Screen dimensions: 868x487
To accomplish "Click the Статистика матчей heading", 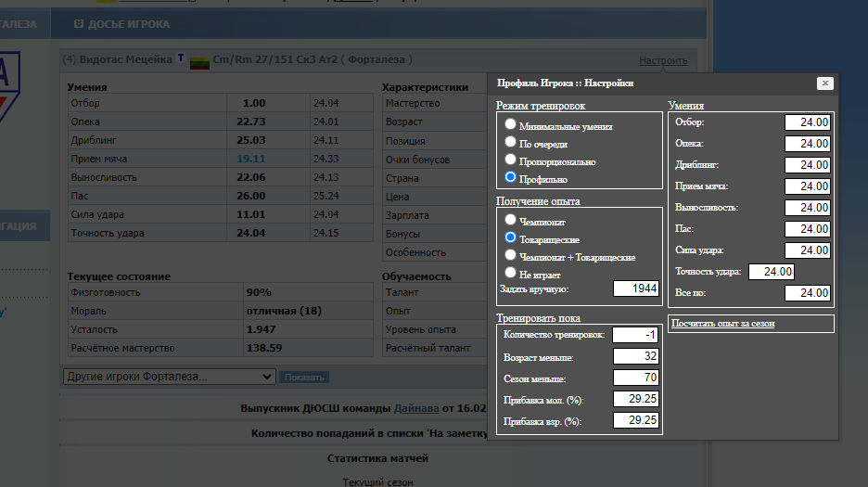I will click(x=377, y=458).
